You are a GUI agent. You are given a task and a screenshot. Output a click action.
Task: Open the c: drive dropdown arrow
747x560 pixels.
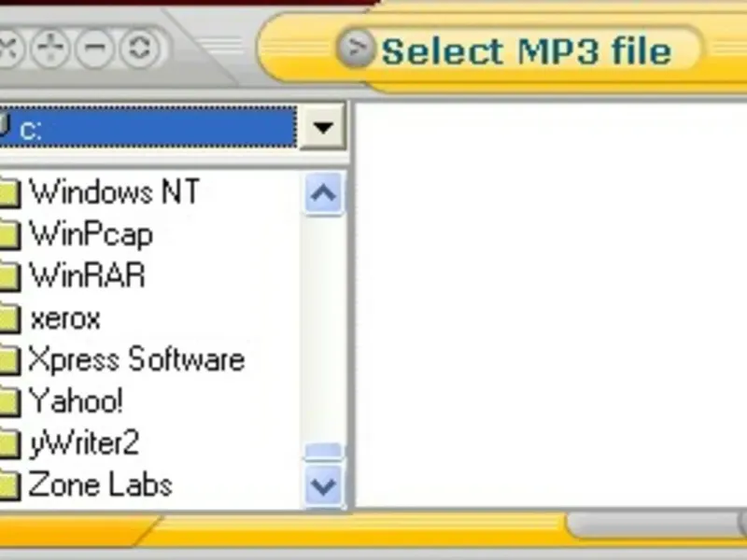tap(323, 127)
